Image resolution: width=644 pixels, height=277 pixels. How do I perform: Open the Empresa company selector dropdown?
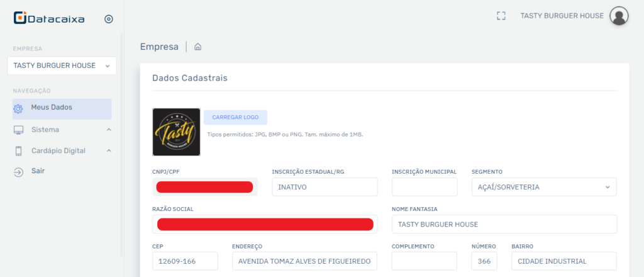coord(62,65)
